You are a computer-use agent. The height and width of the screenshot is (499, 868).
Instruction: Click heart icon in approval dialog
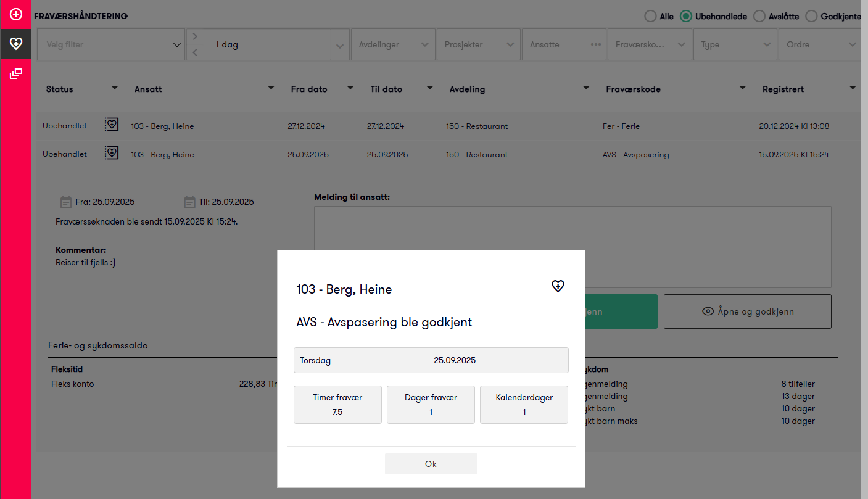(558, 286)
